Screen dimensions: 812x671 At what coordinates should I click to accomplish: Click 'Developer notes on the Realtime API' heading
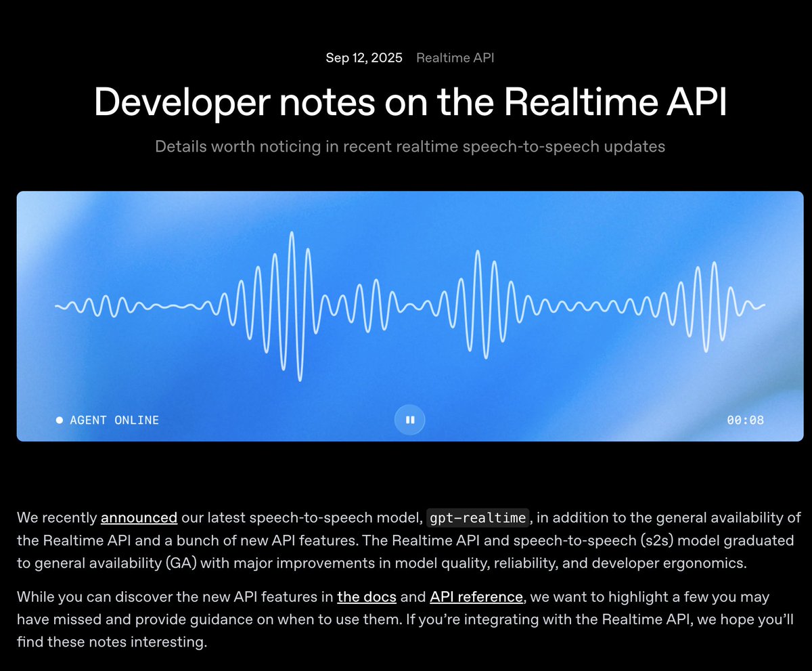pos(409,102)
